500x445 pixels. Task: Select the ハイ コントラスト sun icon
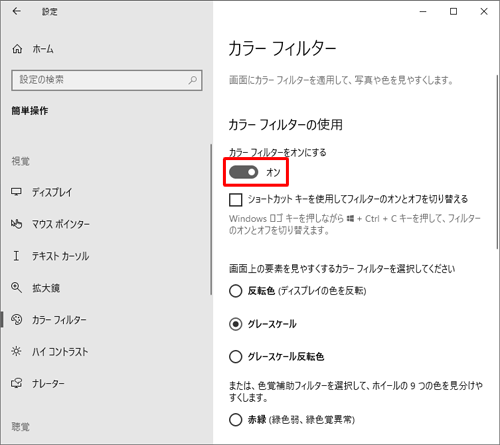(16, 351)
